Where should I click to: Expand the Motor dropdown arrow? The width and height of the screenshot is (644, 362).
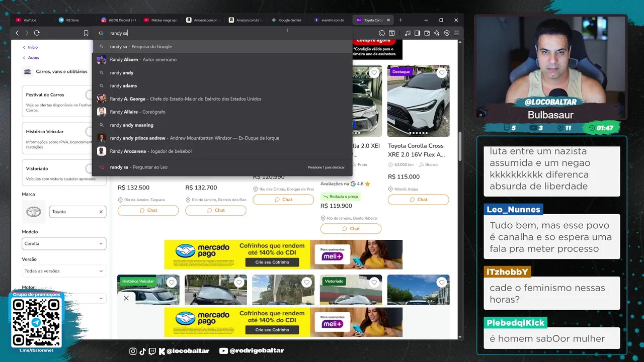tap(101, 298)
